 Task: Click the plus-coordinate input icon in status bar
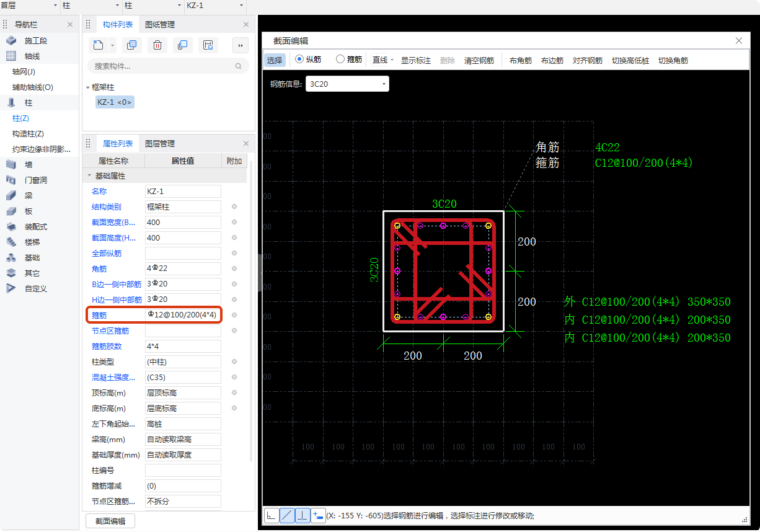coord(318,515)
